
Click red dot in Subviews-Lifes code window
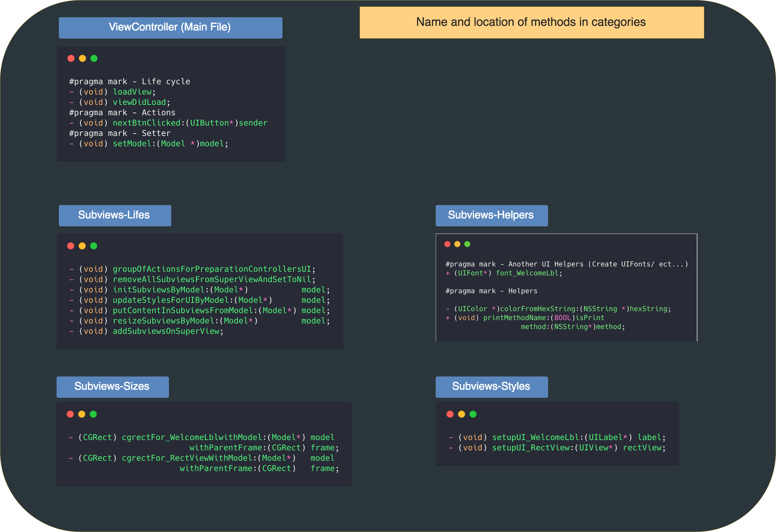[x=70, y=246]
